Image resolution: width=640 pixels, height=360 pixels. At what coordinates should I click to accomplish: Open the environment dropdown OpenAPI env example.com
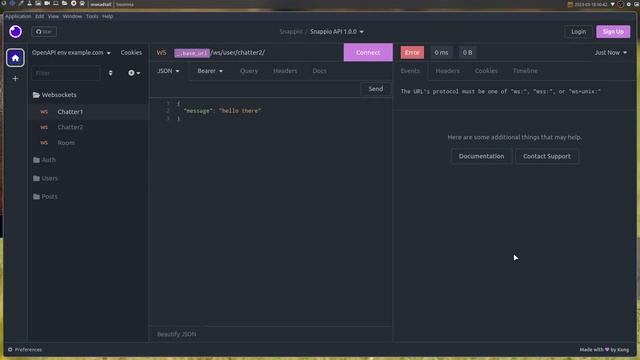tap(71, 53)
